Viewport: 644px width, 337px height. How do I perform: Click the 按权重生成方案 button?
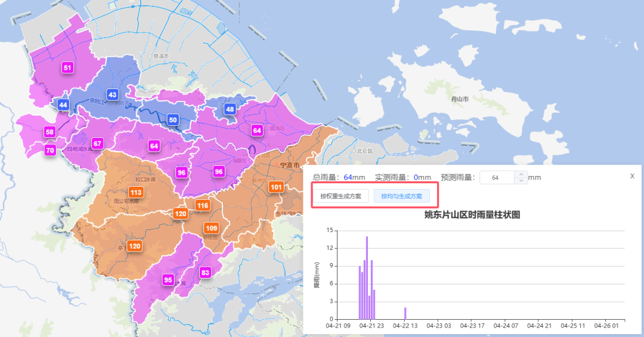[x=340, y=196]
